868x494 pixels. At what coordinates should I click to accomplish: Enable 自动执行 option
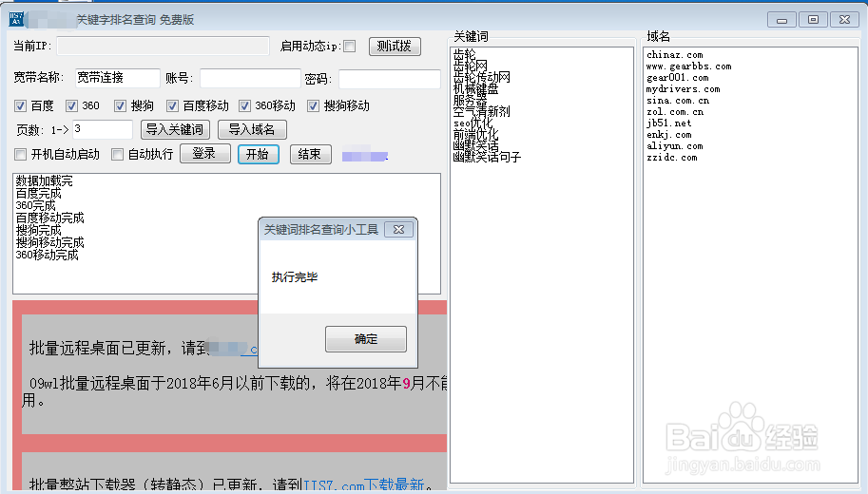(117, 154)
